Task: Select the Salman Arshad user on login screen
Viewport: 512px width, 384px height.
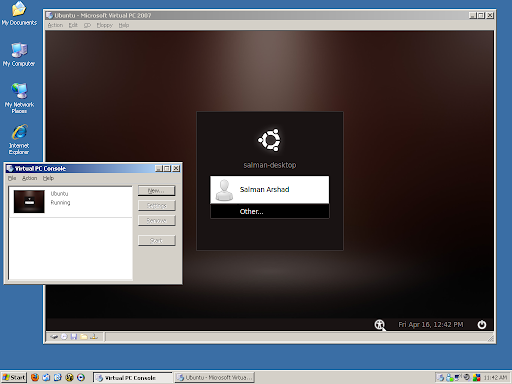Action: [x=269, y=190]
